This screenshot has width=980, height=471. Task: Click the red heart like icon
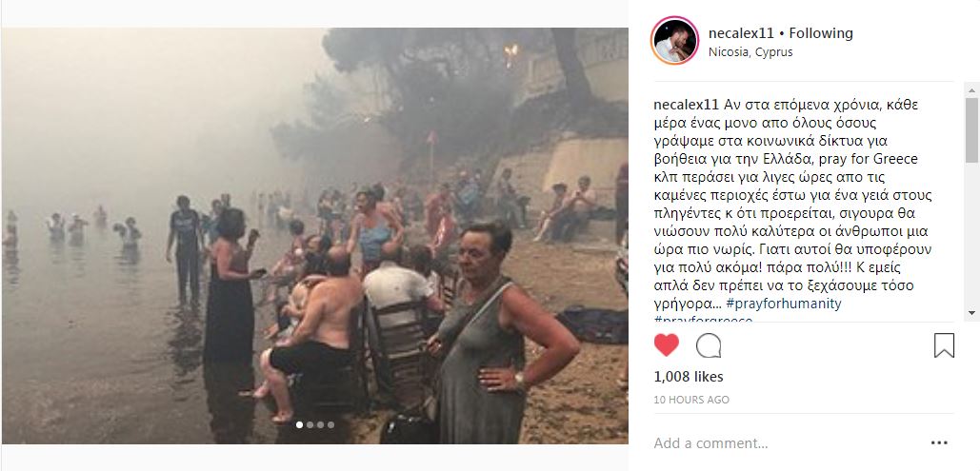pos(667,344)
